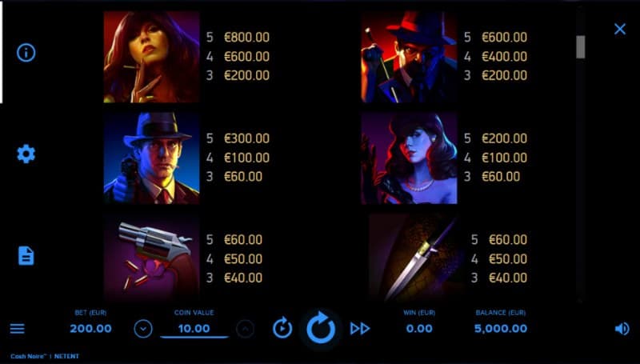Click the coin value 10.00 field
The height and width of the screenshot is (364, 640).
pos(194,329)
